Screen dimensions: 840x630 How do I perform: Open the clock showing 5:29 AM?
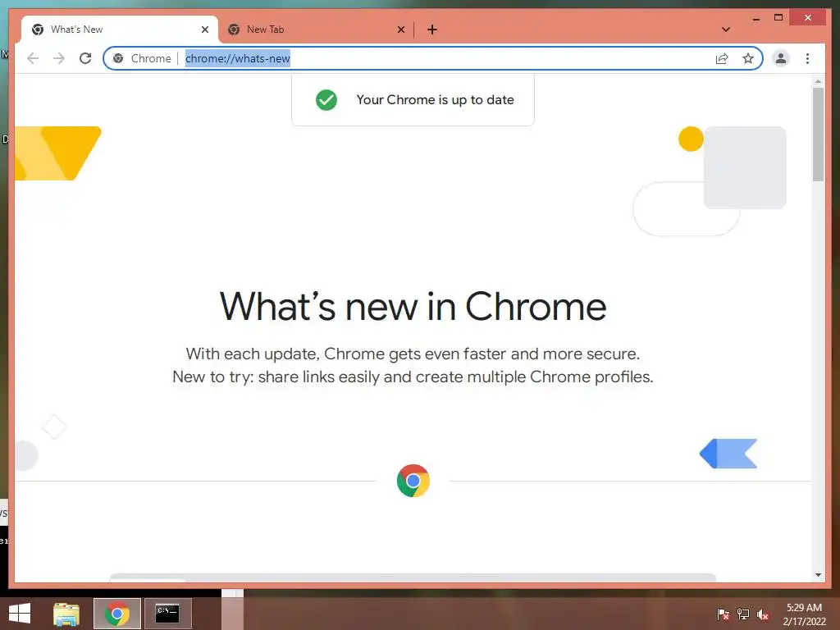click(804, 614)
